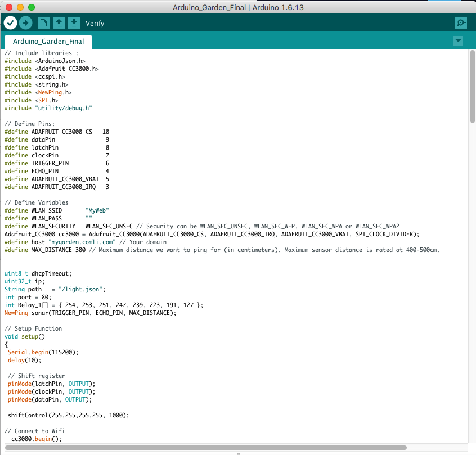The width and height of the screenshot is (476, 455).
Task: Click the 'void setup()' line
Action: (x=25, y=337)
